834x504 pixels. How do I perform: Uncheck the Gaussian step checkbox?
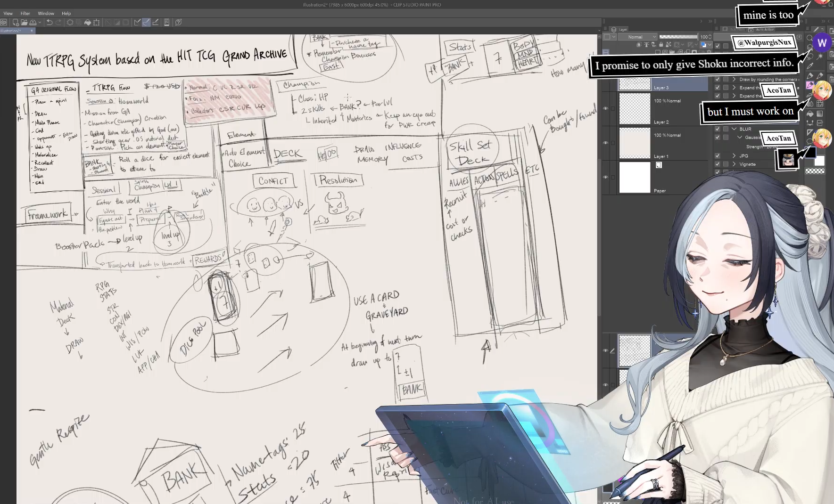coord(718,137)
